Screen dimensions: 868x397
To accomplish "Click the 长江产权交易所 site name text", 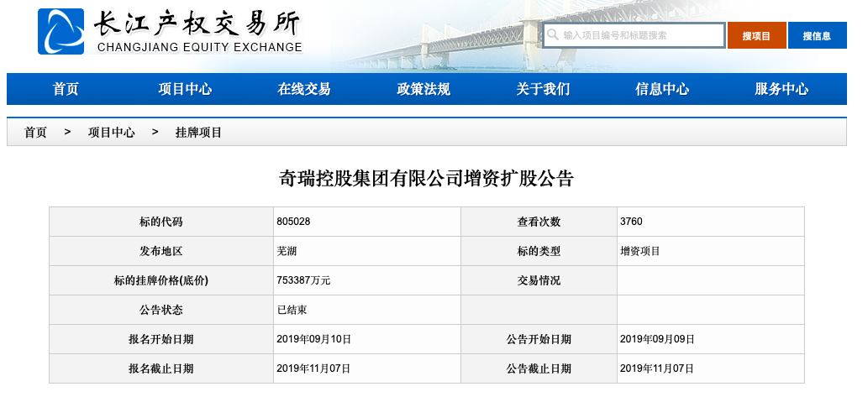I will pyautogui.click(x=197, y=24).
